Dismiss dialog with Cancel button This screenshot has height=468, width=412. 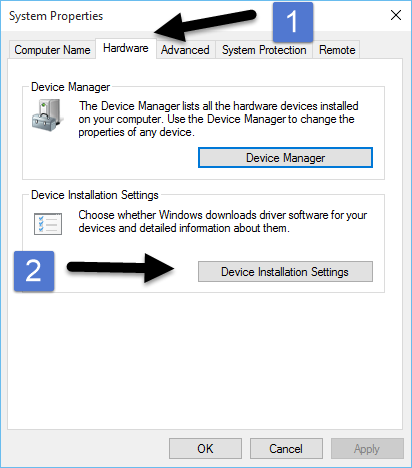pyautogui.click(x=286, y=449)
